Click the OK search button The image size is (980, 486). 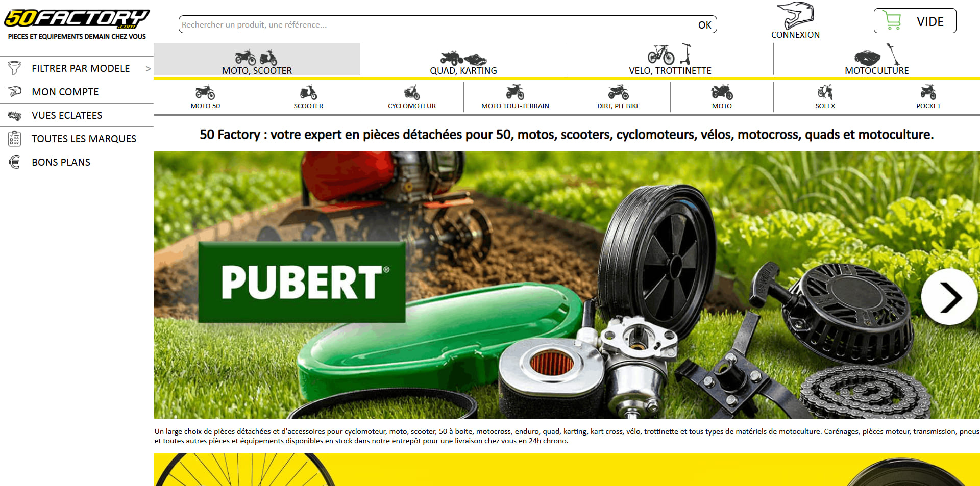click(x=704, y=25)
